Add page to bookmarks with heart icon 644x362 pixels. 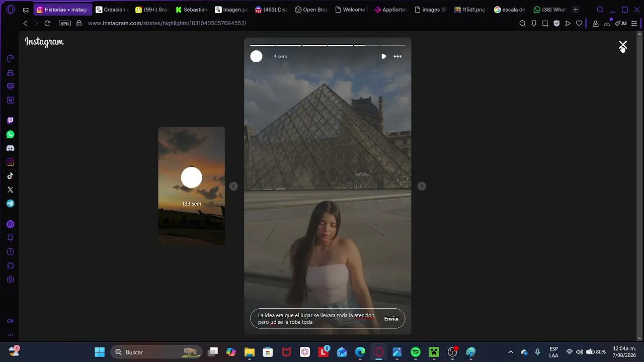[x=579, y=23]
